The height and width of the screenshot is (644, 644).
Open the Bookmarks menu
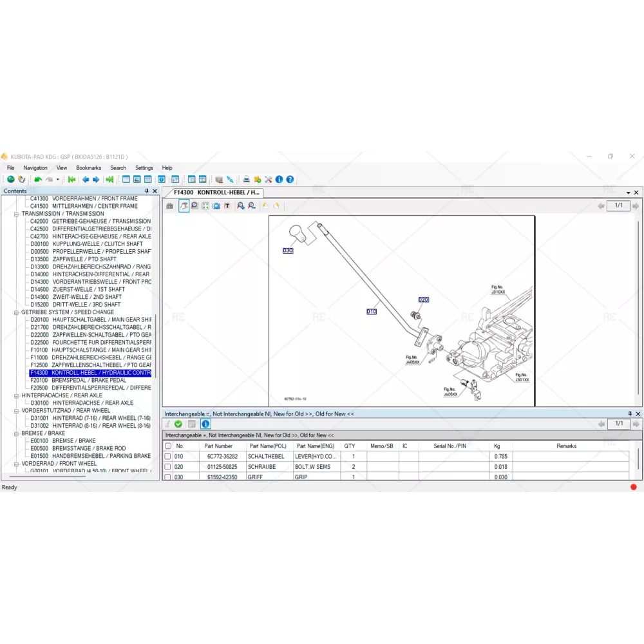(89, 168)
